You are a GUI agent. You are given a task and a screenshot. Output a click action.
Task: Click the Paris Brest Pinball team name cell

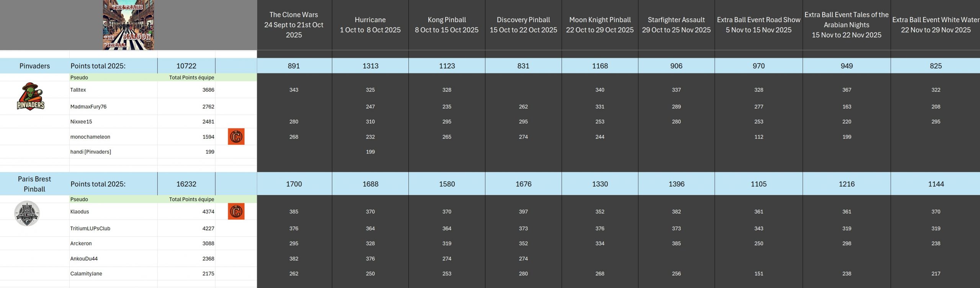(34, 184)
